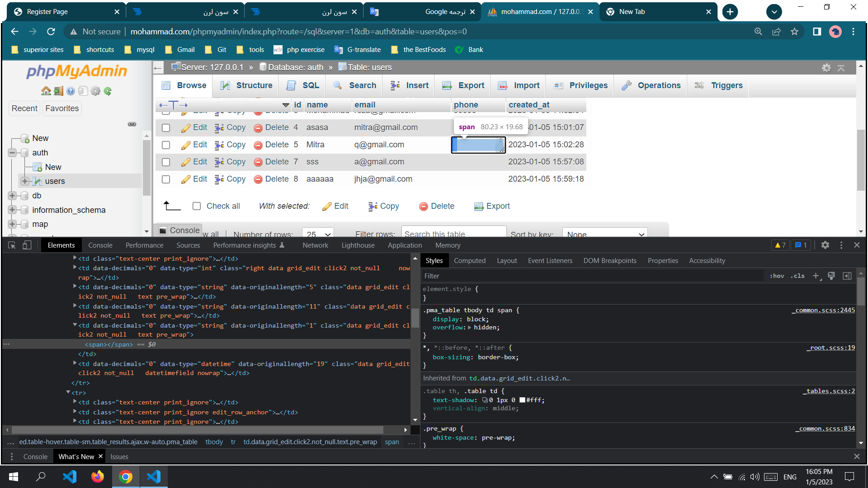This screenshot has width=868, height=488.
Task: Open navigation panel settings gear icon
Action: point(95,91)
